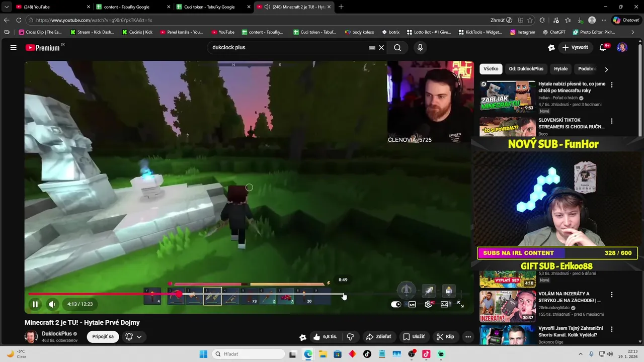Open options for Hytale nabízí video
This screenshot has height=362, width=644.
(612, 85)
